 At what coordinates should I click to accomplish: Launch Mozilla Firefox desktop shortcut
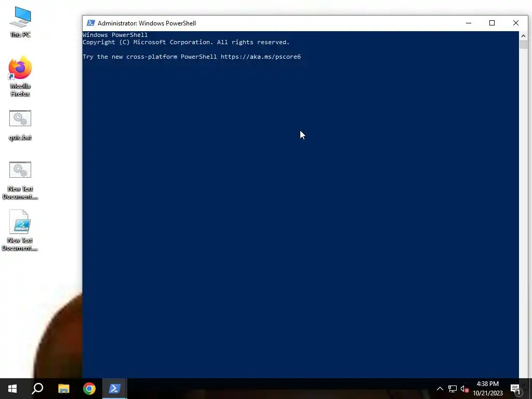(x=20, y=76)
